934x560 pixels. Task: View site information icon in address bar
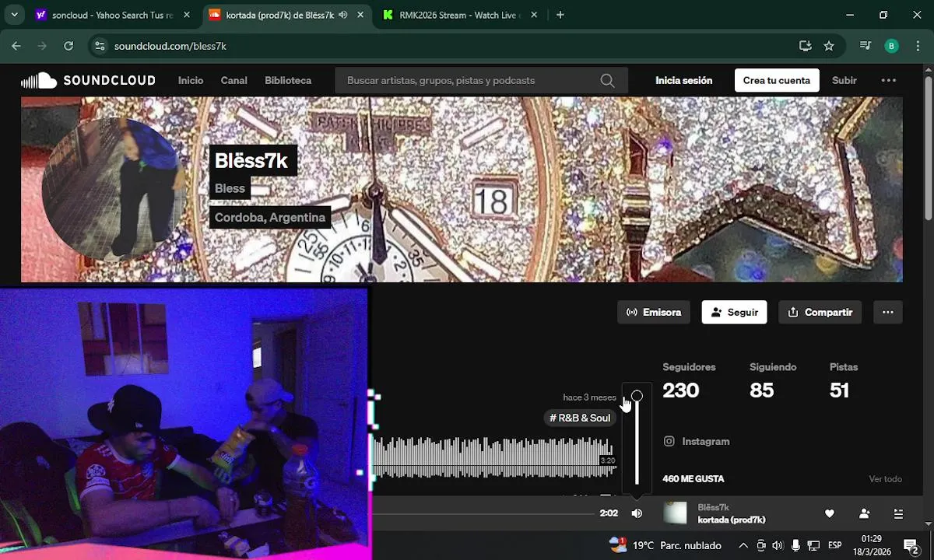pyautogui.click(x=99, y=46)
